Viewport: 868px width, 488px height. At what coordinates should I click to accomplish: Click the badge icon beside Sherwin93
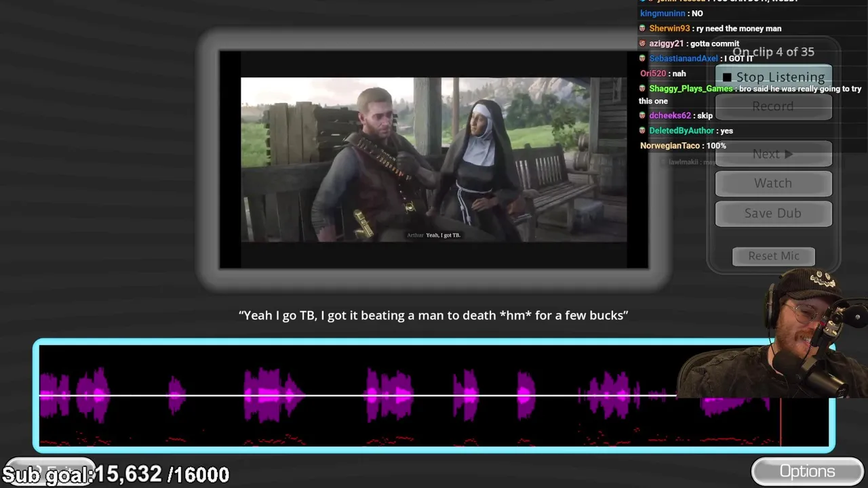pyautogui.click(x=643, y=28)
